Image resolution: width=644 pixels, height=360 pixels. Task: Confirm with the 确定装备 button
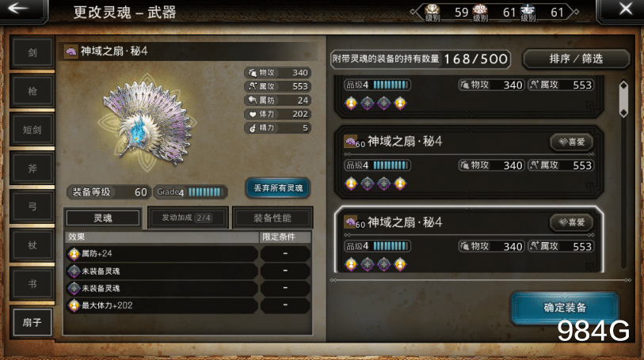click(x=565, y=308)
